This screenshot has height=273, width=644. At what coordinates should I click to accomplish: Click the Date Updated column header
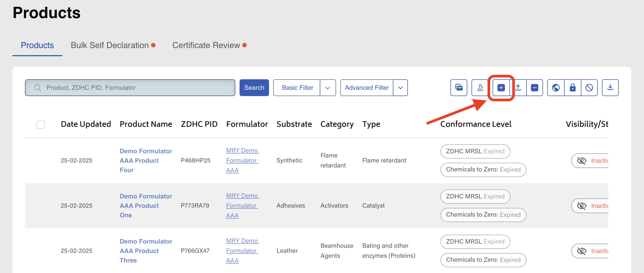(86, 124)
